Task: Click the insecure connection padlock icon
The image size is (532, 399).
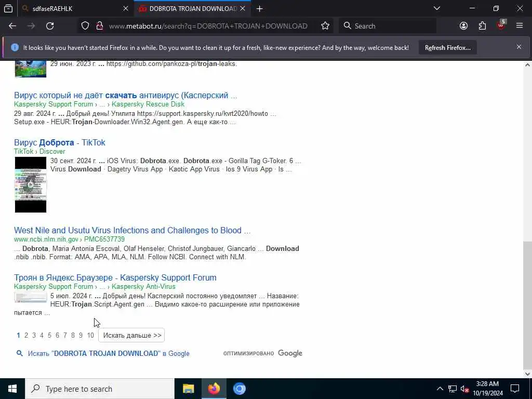Action: (x=99, y=26)
